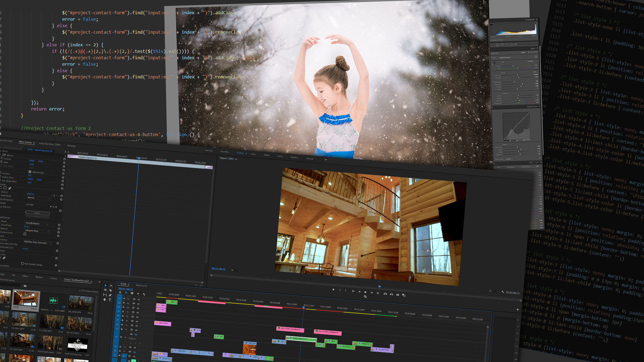Open timeline display settings wrench

[144, 294]
